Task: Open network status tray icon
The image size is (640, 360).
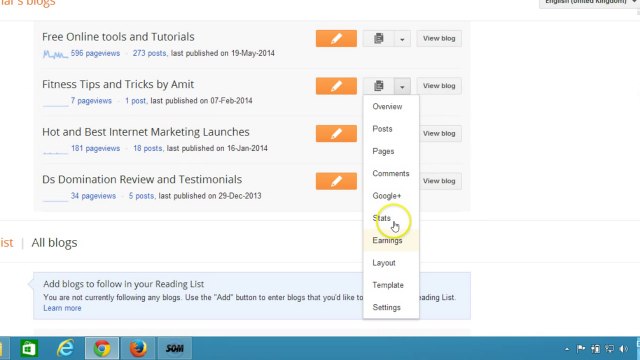Action: pyautogui.click(x=609, y=349)
